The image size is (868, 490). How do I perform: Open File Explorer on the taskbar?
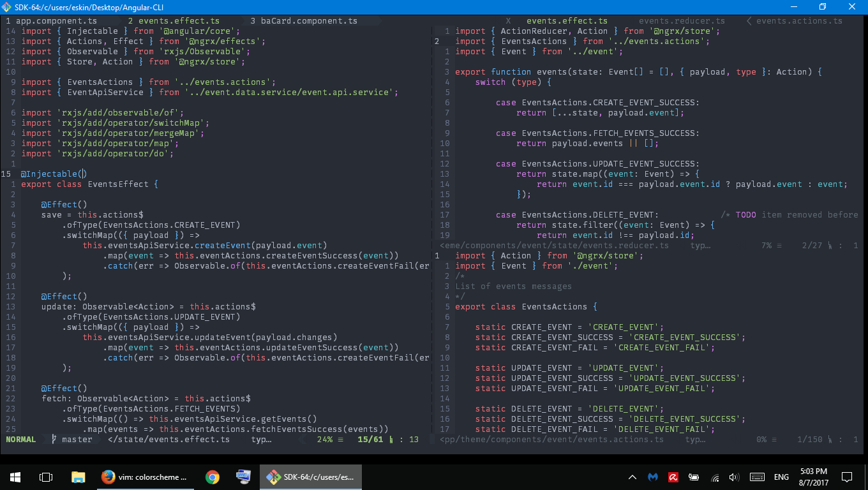pyautogui.click(x=78, y=477)
